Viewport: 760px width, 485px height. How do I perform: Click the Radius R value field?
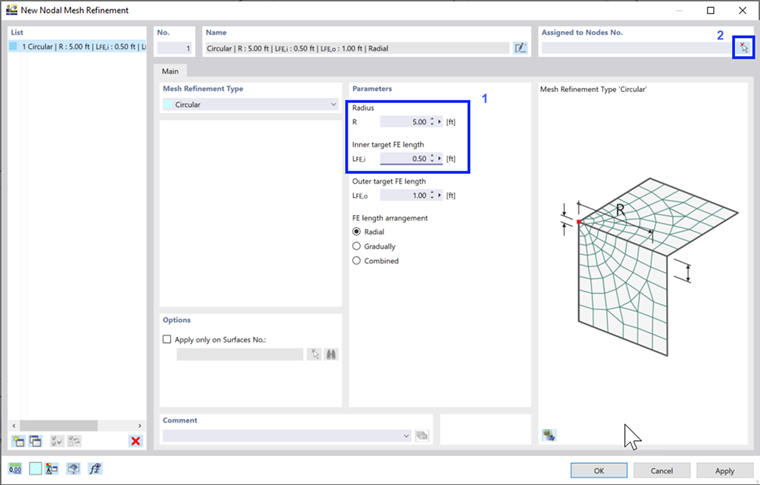tap(404, 122)
